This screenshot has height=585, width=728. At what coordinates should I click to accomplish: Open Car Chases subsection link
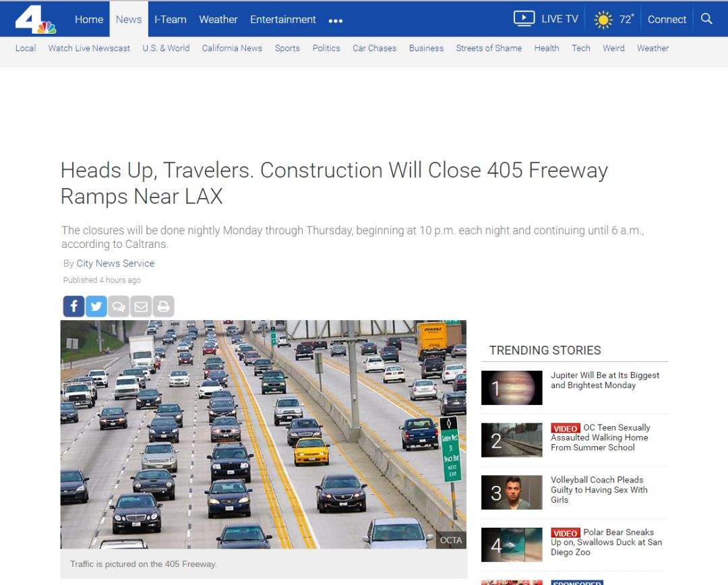[374, 49]
